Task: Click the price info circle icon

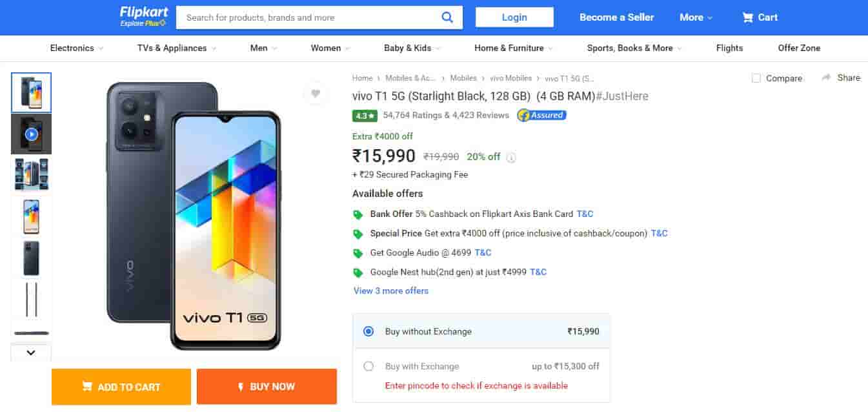Action: [x=510, y=157]
